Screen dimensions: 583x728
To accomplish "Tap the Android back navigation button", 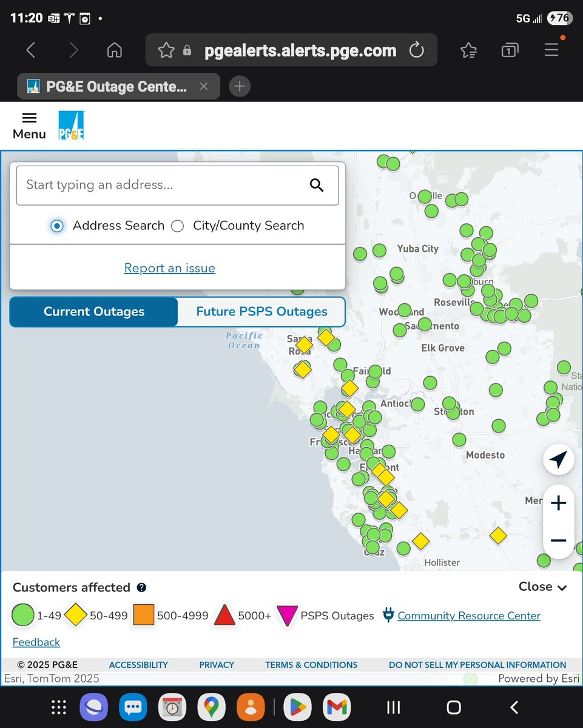I will point(514,707).
